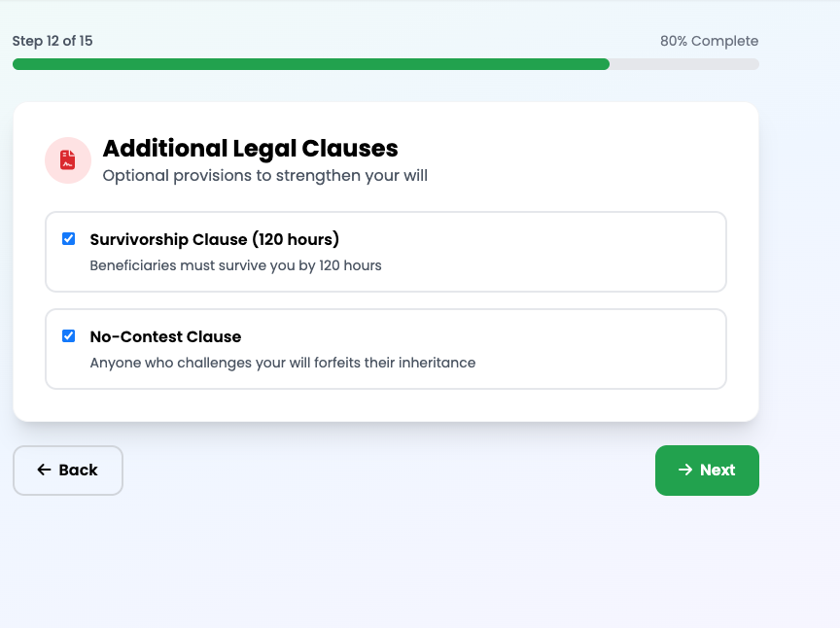Click the 80% Complete label
The width and height of the screenshot is (840, 628).
tap(709, 41)
